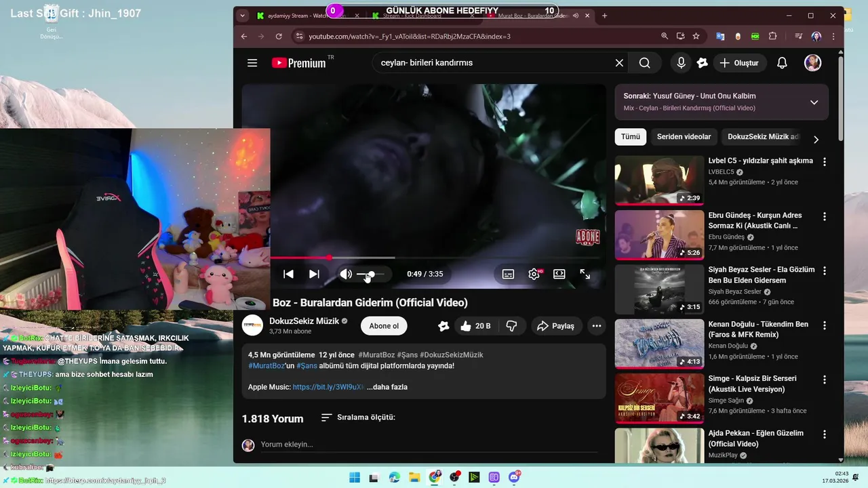Click the DokuzSekiz Müzik channel avatar
Viewport: 868px width, 488px height.
click(x=253, y=325)
